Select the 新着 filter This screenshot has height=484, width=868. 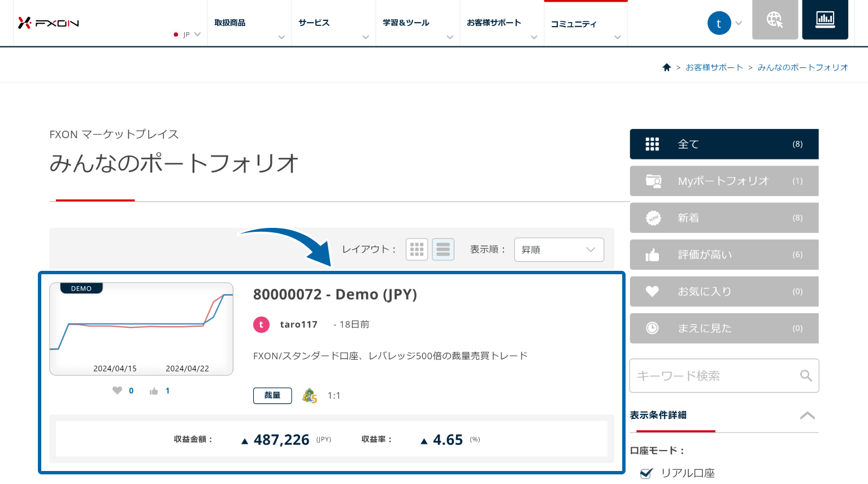(x=724, y=218)
